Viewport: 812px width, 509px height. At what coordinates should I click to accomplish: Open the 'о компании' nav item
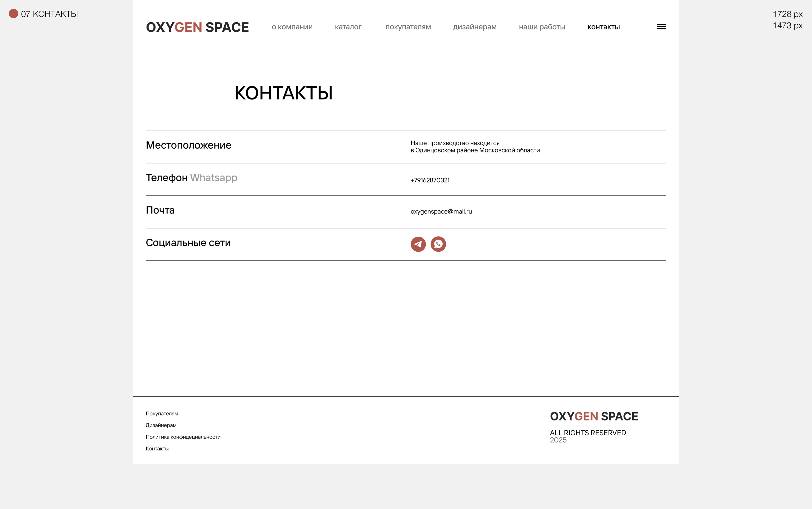point(292,27)
